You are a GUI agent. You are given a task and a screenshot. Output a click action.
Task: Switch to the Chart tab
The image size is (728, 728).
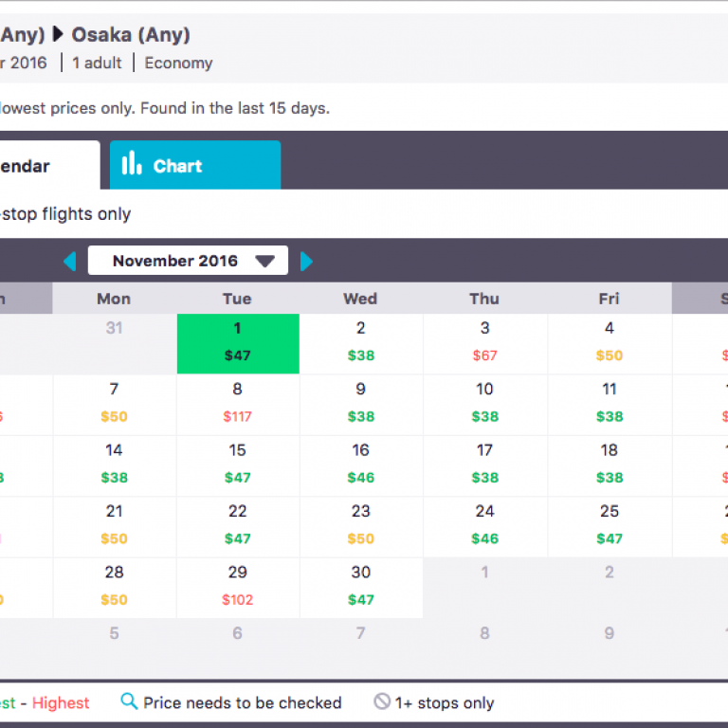coord(194,166)
